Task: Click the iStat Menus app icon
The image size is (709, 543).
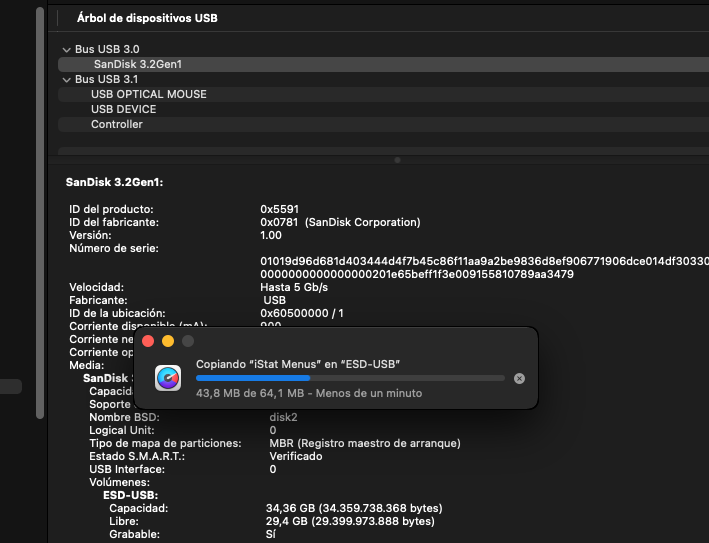Action: (x=168, y=378)
